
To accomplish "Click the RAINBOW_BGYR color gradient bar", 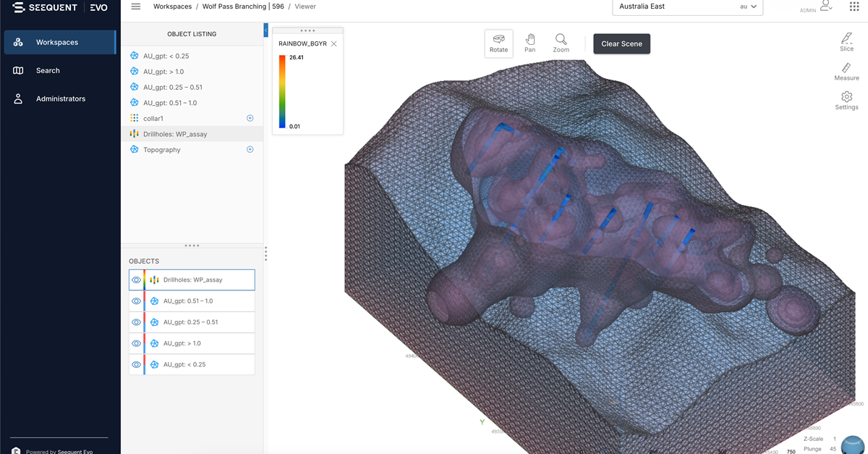I will tap(282, 92).
